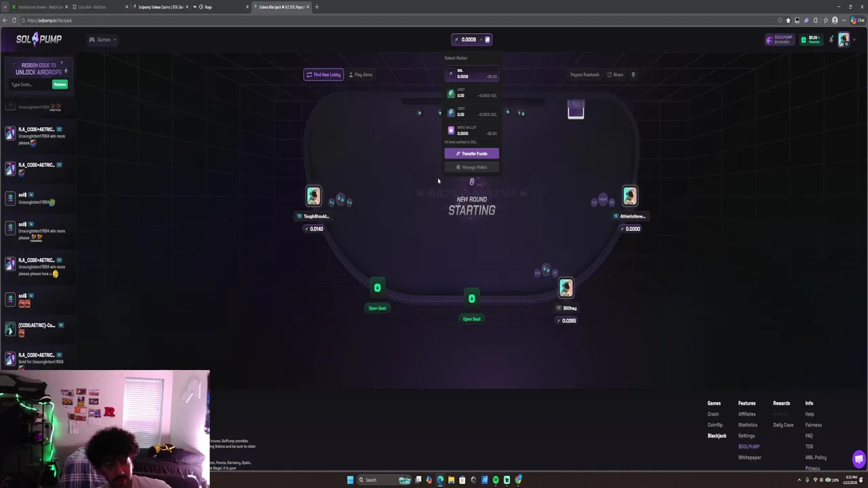Choose Play Alone mode
This screenshot has width=868, height=488.
[x=361, y=75]
